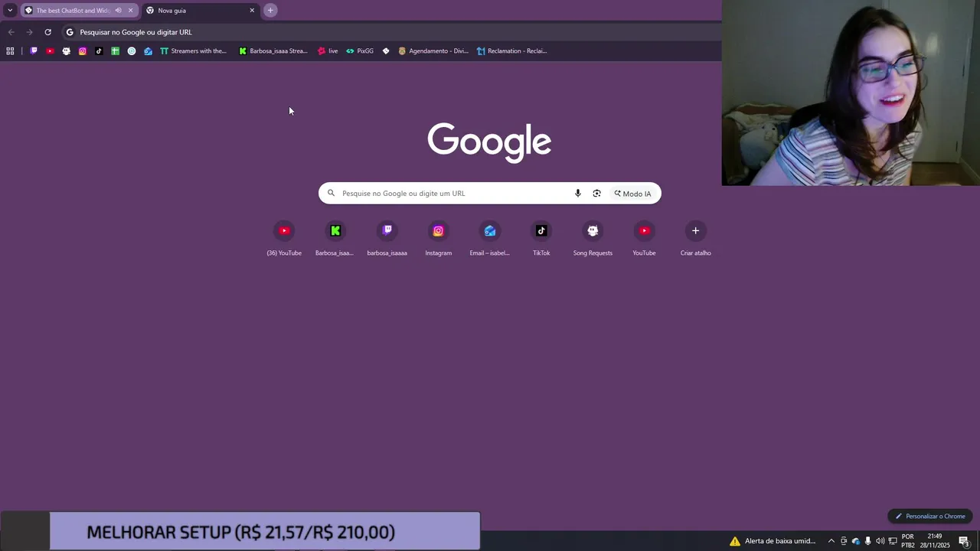The image size is (980, 551).
Task: Open the volume speaker tray icon
Action: point(880,541)
